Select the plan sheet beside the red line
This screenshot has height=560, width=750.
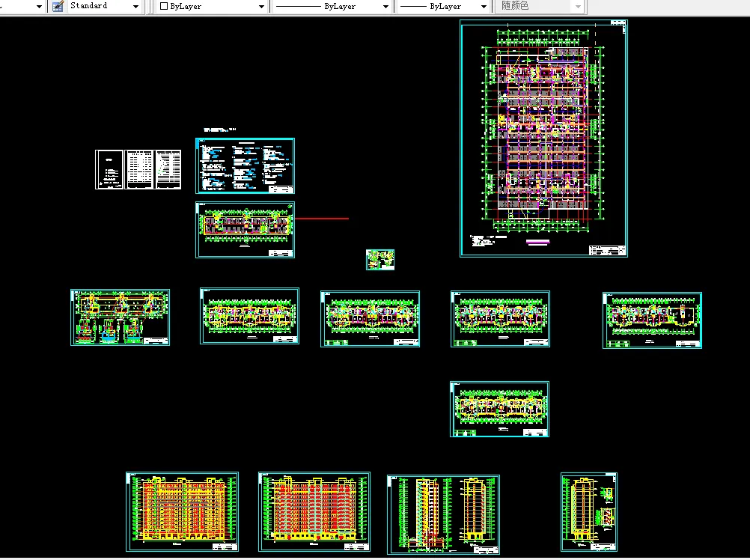click(245, 230)
